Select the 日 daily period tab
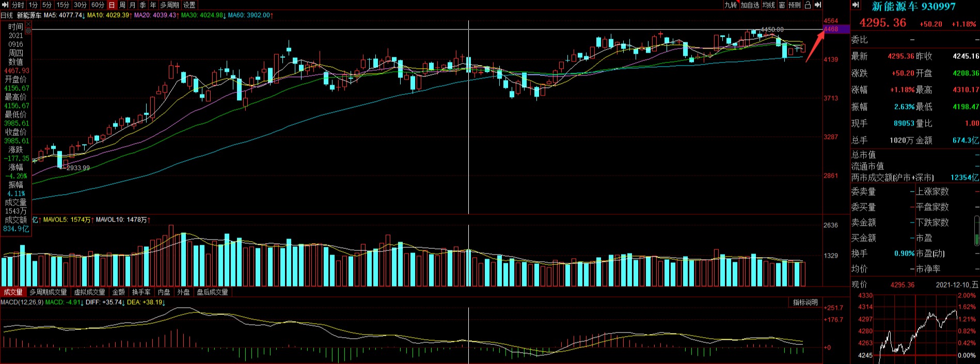This screenshot has width=980, height=364. (112, 5)
